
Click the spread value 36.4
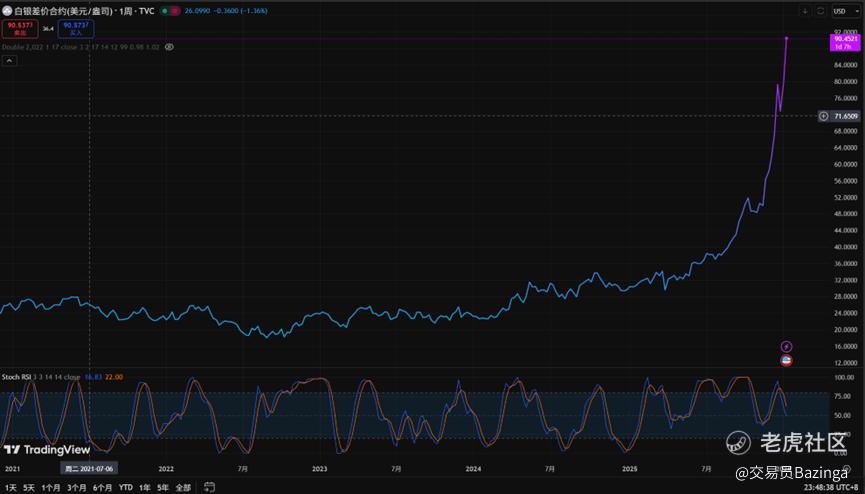click(48, 29)
